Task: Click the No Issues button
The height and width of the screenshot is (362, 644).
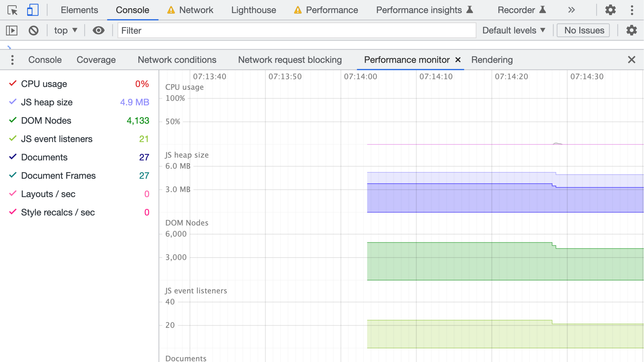Action: click(584, 30)
